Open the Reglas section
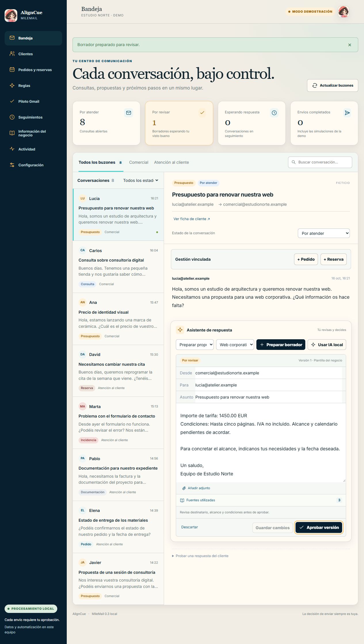The height and width of the screenshot is (644, 364). tap(33, 85)
